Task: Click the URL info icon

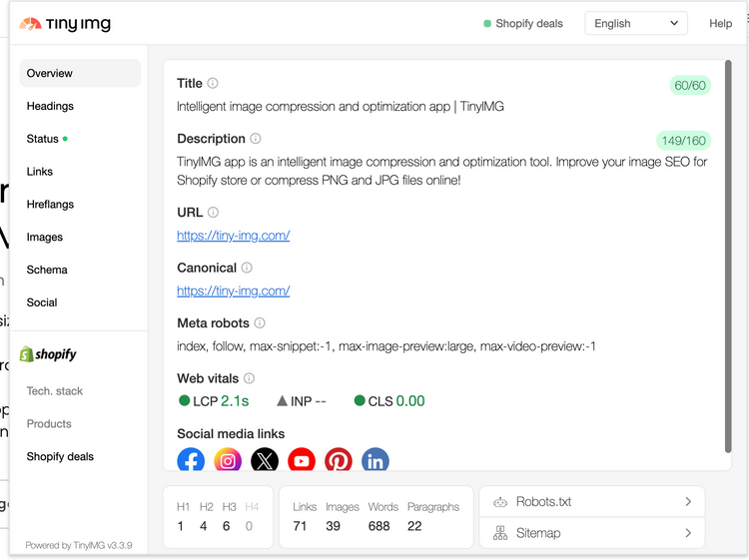Action: pos(214,212)
